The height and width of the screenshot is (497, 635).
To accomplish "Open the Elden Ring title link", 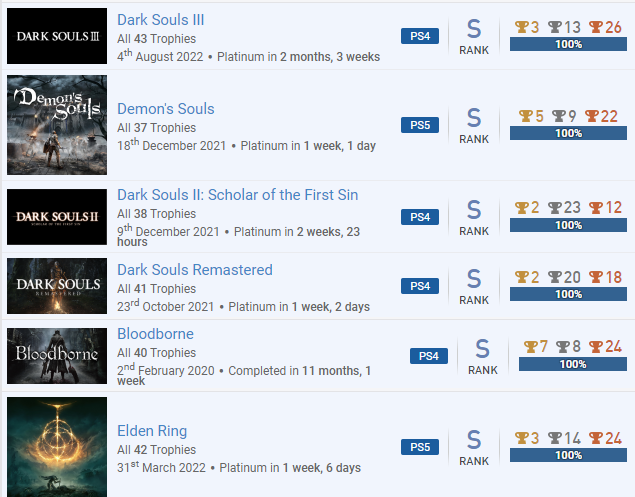I will (x=152, y=431).
